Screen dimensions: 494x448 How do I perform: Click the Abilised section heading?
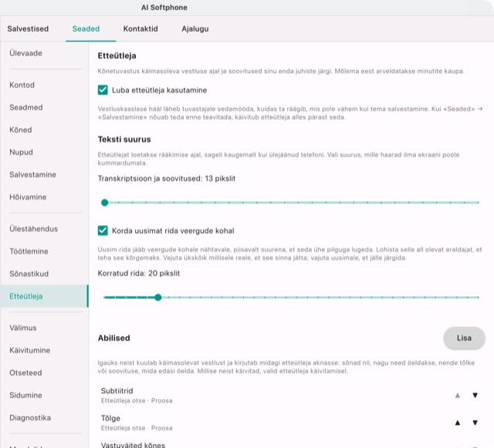113,338
